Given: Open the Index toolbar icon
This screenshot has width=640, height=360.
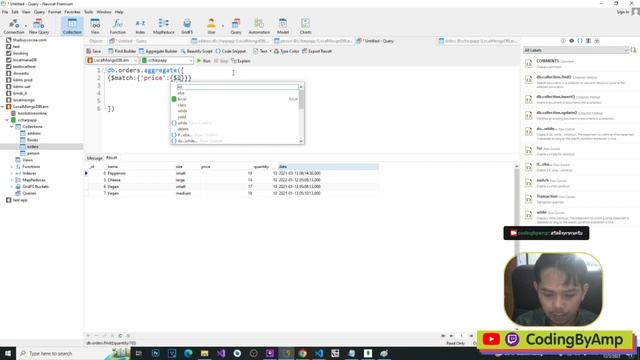Looking at the screenshot, I should pyautogui.click(x=140, y=26).
